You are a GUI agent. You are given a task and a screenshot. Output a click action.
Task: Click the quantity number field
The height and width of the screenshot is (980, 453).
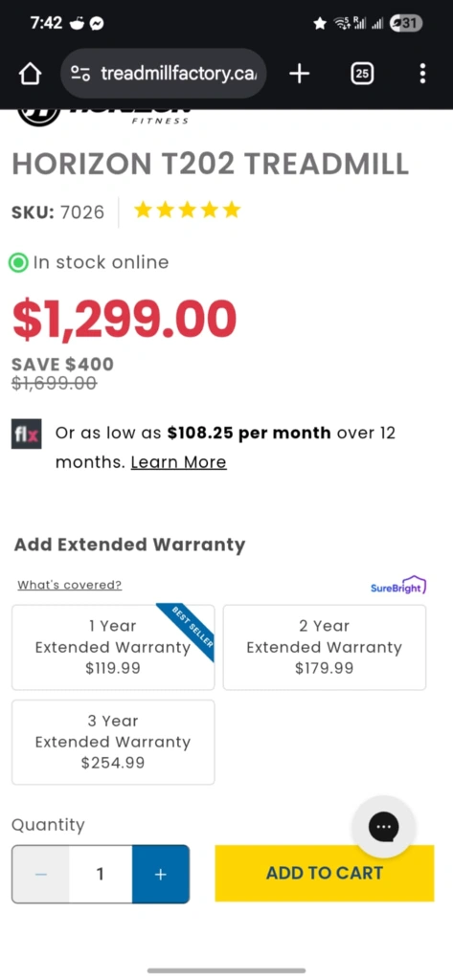point(101,874)
